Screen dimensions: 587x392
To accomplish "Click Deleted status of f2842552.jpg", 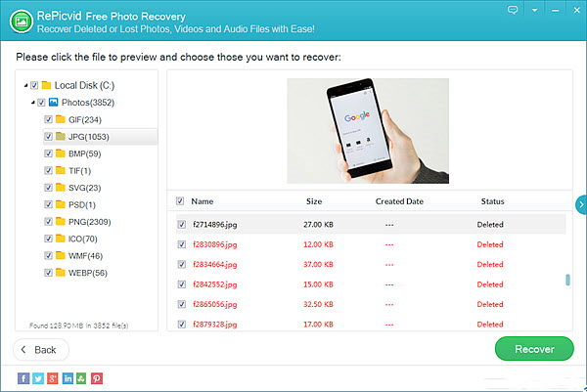I will click(x=490, y=284).
